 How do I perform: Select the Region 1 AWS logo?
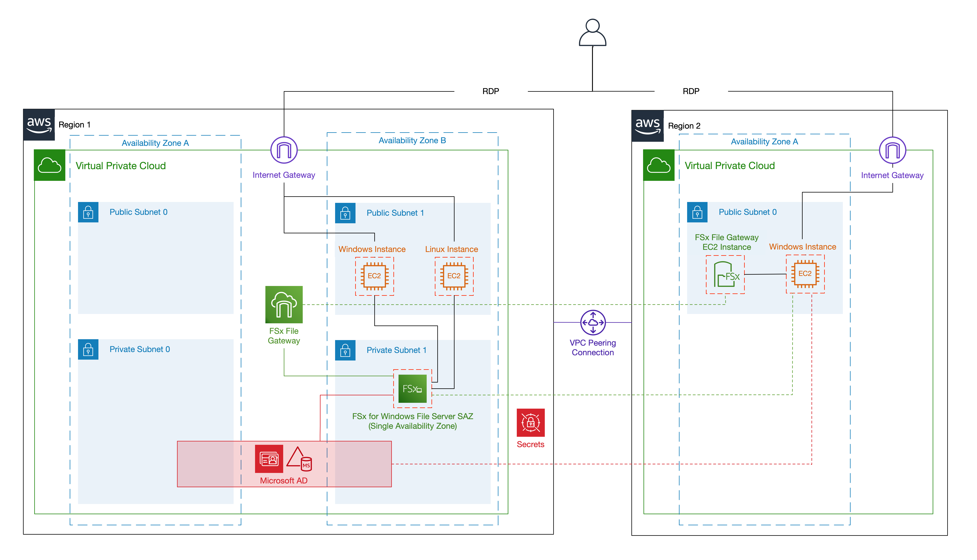[39, 125]
